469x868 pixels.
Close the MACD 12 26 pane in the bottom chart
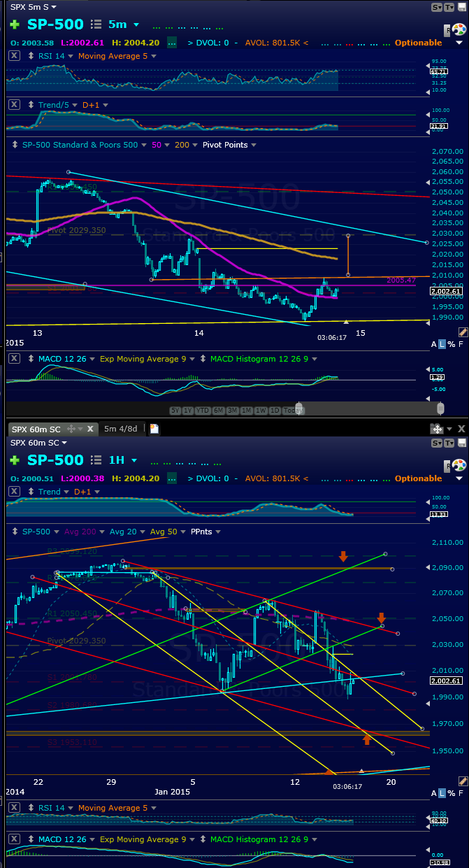(x=13, y=839)
